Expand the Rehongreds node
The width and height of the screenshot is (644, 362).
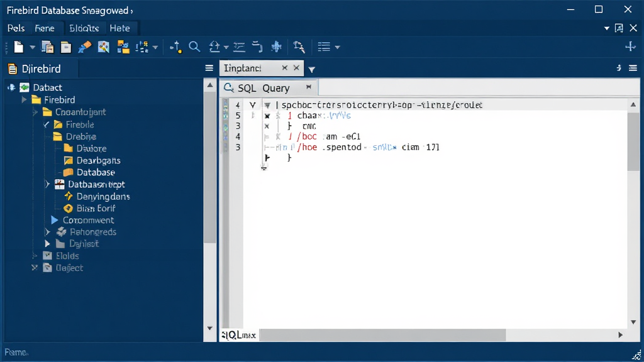tap(47, 232)
